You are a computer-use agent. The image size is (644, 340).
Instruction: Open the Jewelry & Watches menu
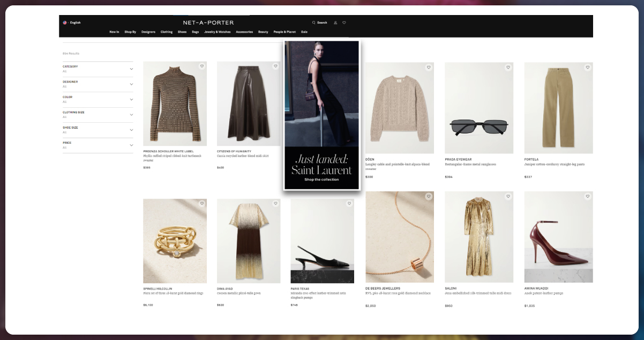pos(218,32)
